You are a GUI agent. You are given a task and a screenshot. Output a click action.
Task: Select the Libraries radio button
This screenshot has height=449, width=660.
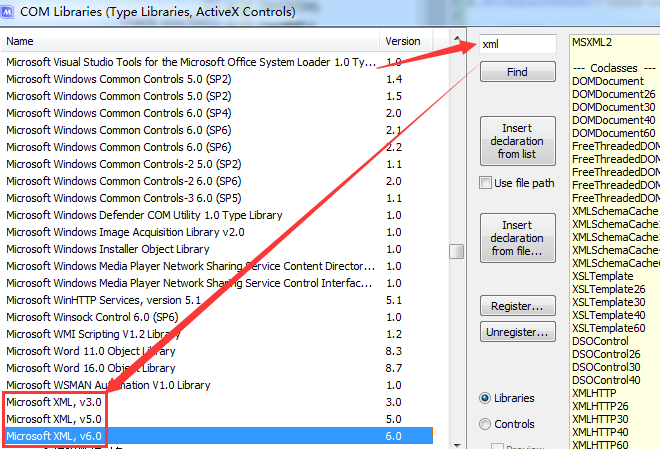pyautogui.click(x=485, y=398)
